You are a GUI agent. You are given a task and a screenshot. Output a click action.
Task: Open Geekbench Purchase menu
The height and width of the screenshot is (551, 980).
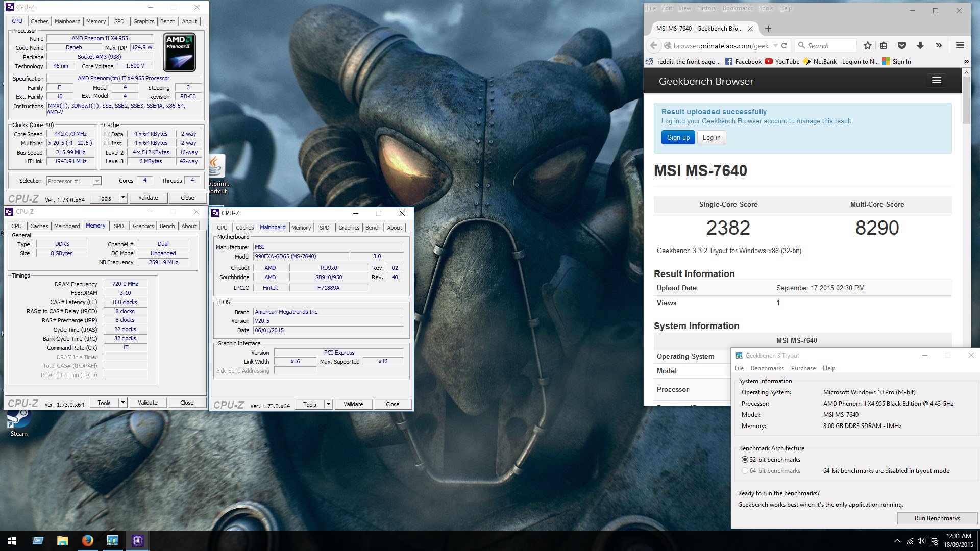[803, 368]
